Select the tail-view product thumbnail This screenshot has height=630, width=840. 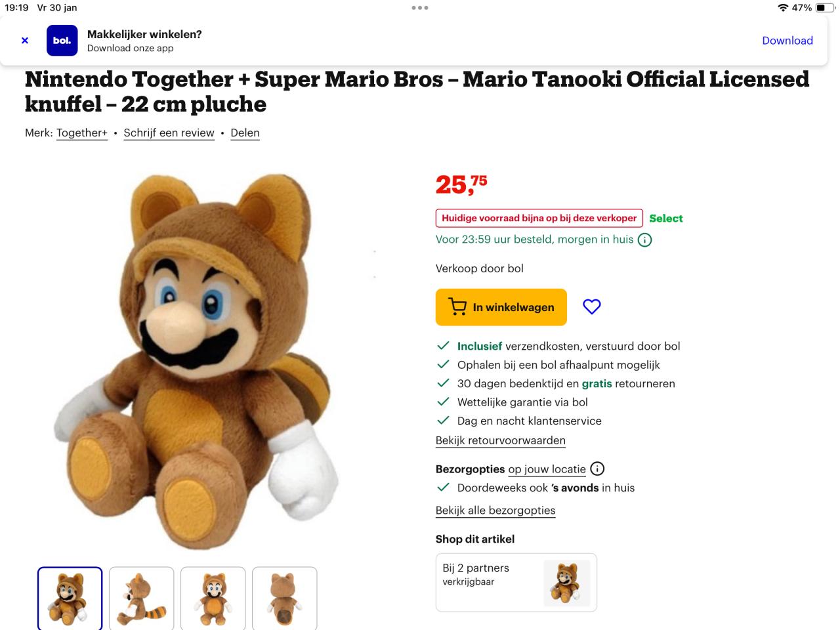[141, 598]
